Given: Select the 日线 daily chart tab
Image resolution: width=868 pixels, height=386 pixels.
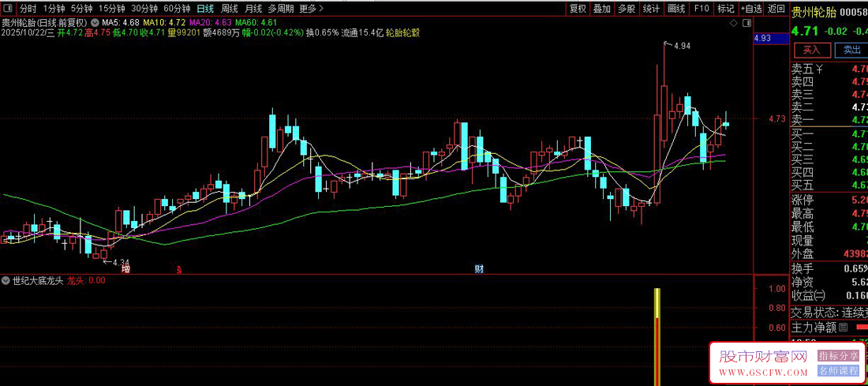Looking at the screenshot, I should pos(205,9).
